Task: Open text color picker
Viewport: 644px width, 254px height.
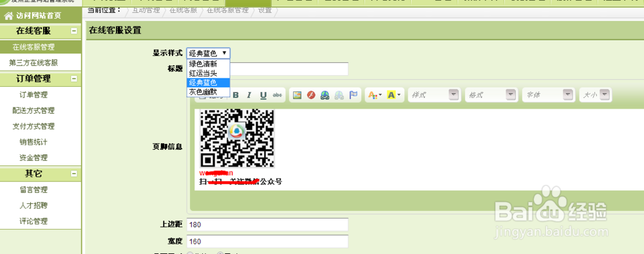Action: (x=375, y=95)
